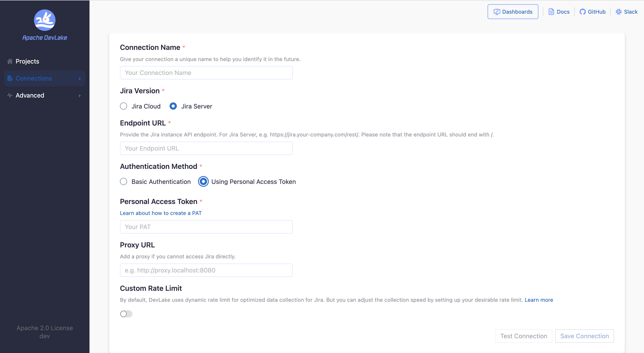Image resolution: width=644 pixels, height=353 pixels.
Task: Click the GitHub octocat icon
Action: click(x=582, y=12)
